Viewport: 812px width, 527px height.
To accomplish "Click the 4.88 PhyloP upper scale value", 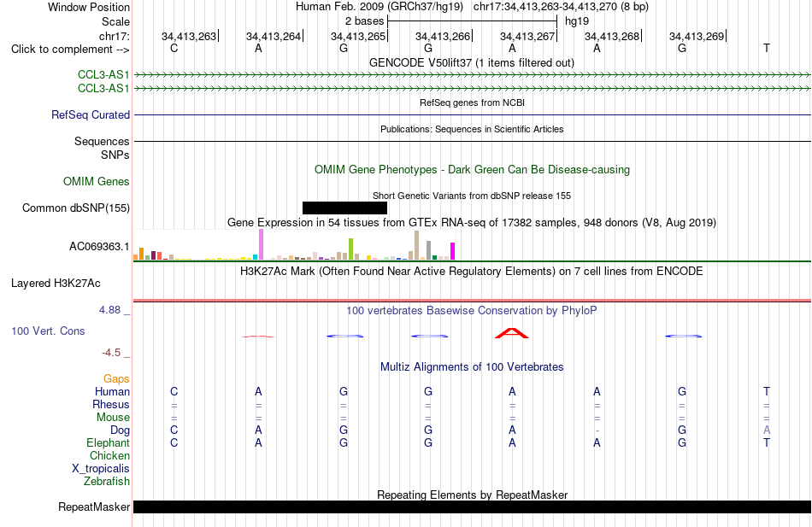I will pyautogui.click(x=109, y=309).
